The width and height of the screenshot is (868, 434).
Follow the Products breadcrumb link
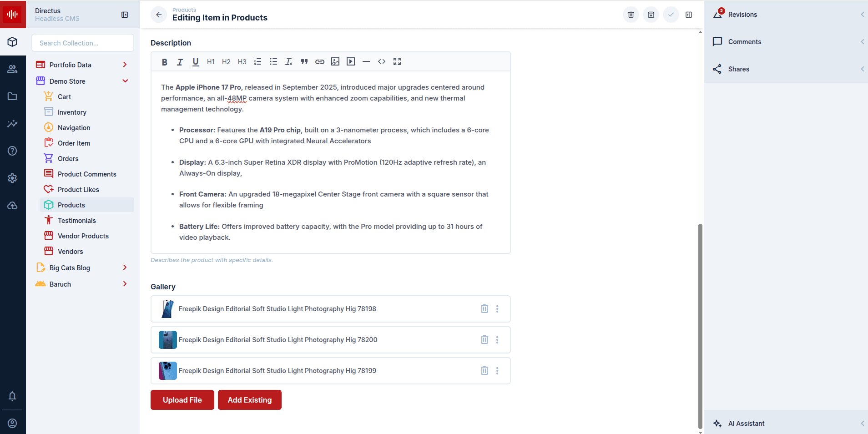click(x=184, y=10)
